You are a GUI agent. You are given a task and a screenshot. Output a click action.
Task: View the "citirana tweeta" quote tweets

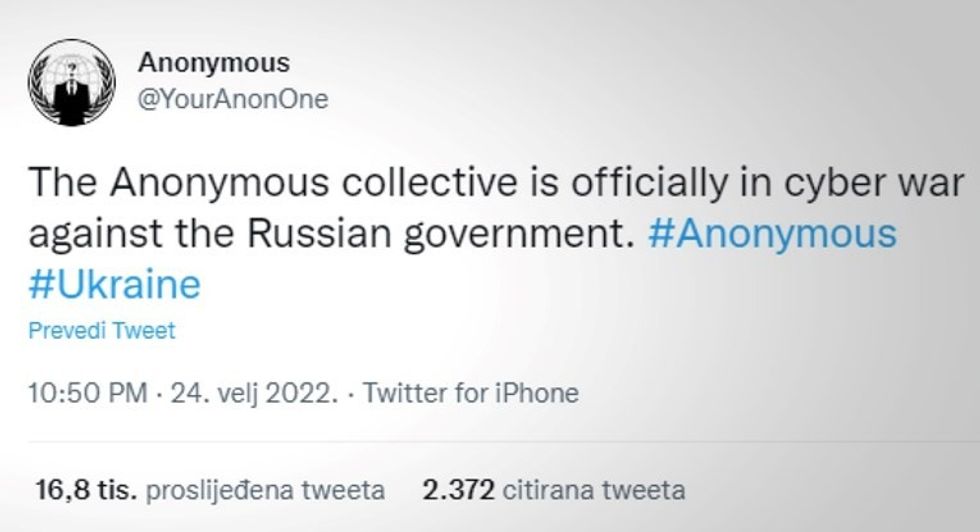coord(594,490)
